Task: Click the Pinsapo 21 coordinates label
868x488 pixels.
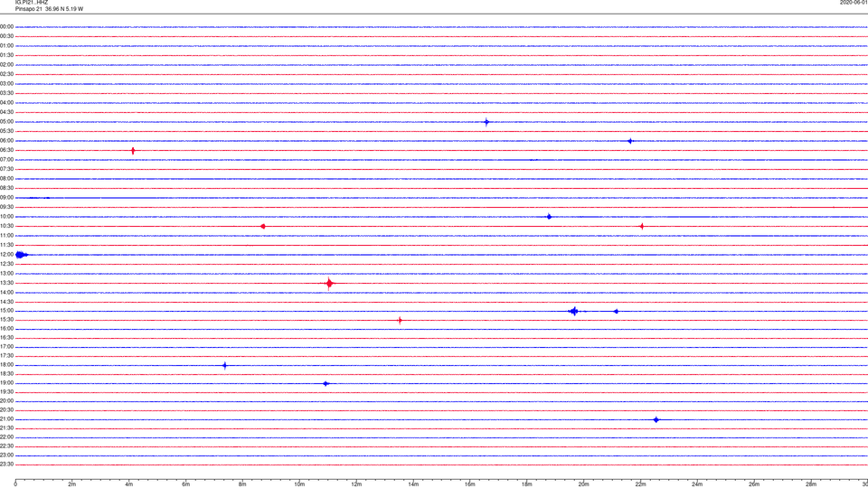Action: pyautogui.click(x=49, y=9)
